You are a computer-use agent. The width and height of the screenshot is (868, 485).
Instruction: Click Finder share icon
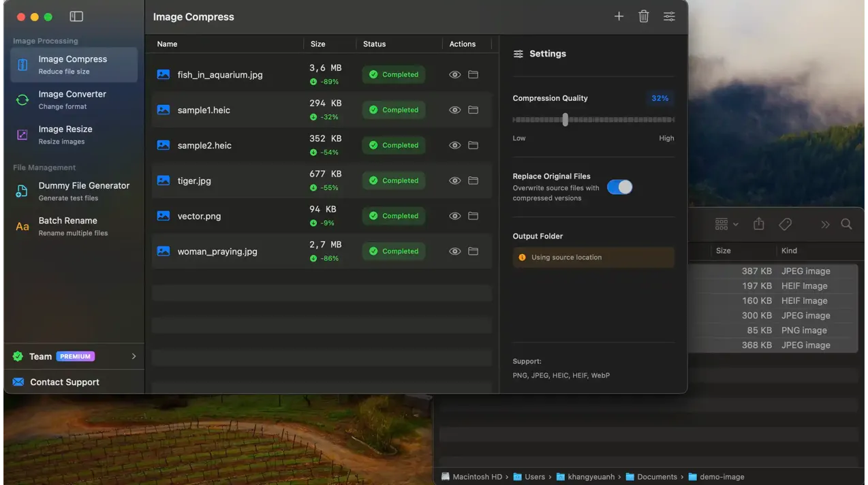click(x=759, y=224)
